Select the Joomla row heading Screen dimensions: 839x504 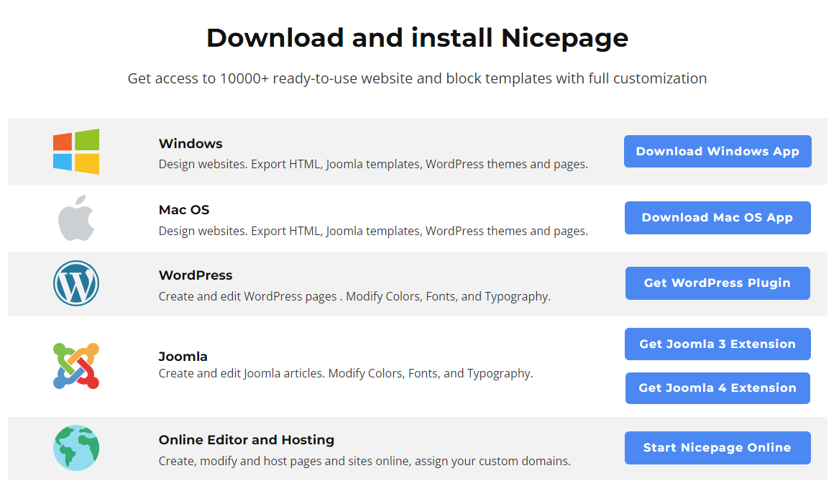coord(183,357)
